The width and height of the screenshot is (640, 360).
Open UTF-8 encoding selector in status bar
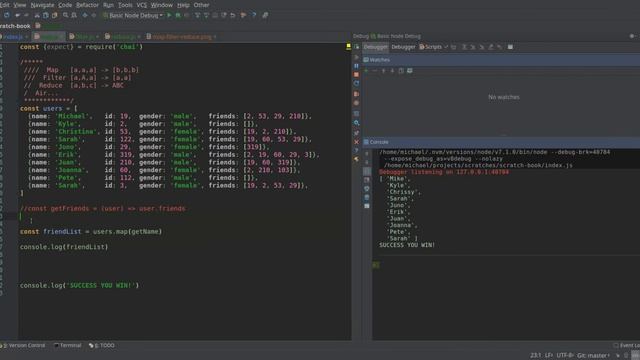pyautogui.click(x=565, y=355)
